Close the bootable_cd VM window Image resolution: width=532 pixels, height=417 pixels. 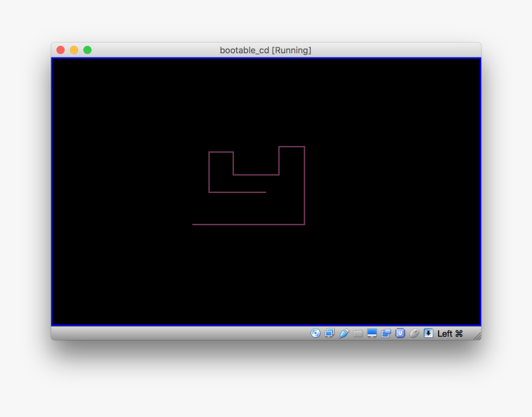click(61, 50)
